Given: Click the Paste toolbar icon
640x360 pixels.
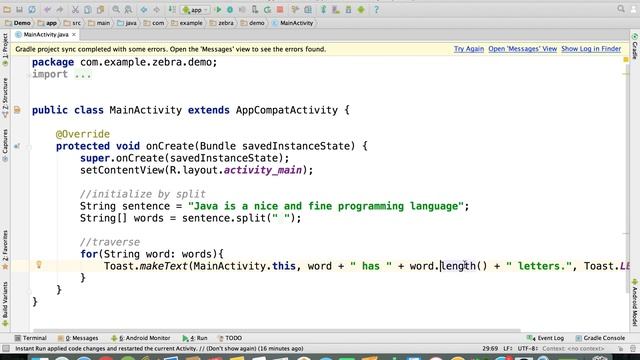Looking at the screenshot, I should point(100,9).
